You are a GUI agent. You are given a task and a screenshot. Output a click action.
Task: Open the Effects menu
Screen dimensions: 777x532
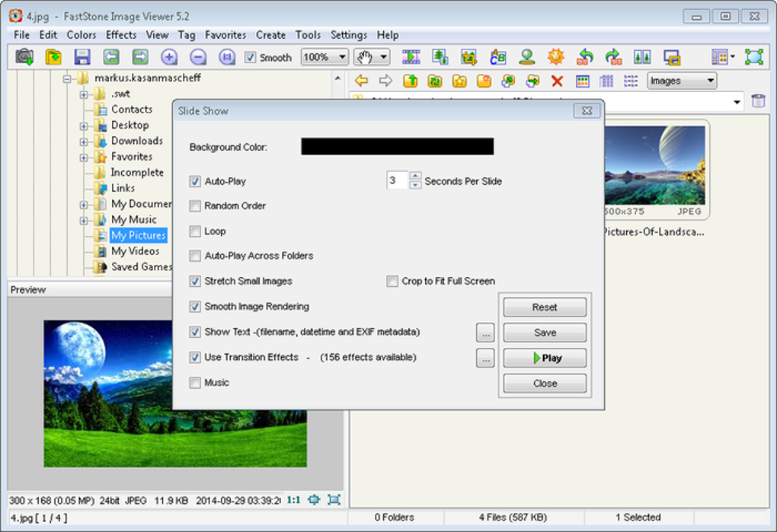click(121, 35)
